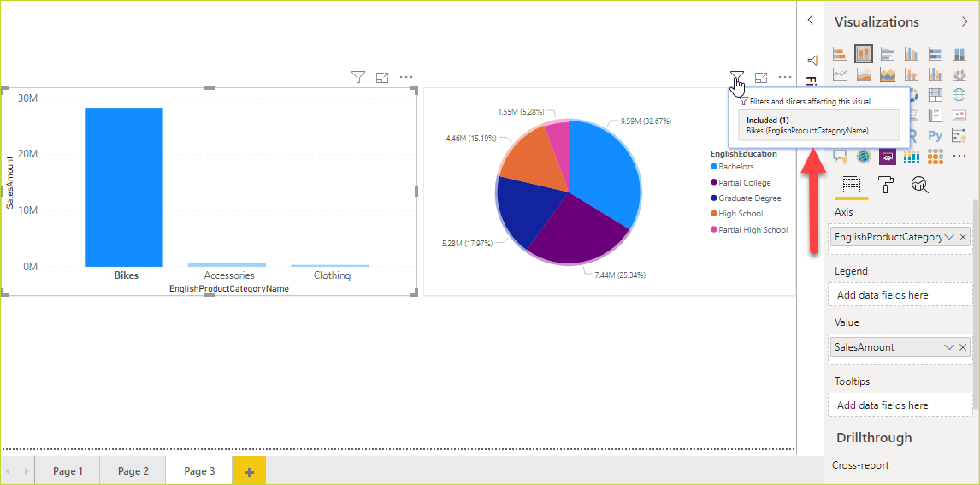Expand the Filters pane chevron
980x485 pixels.
tap(811, 20)
